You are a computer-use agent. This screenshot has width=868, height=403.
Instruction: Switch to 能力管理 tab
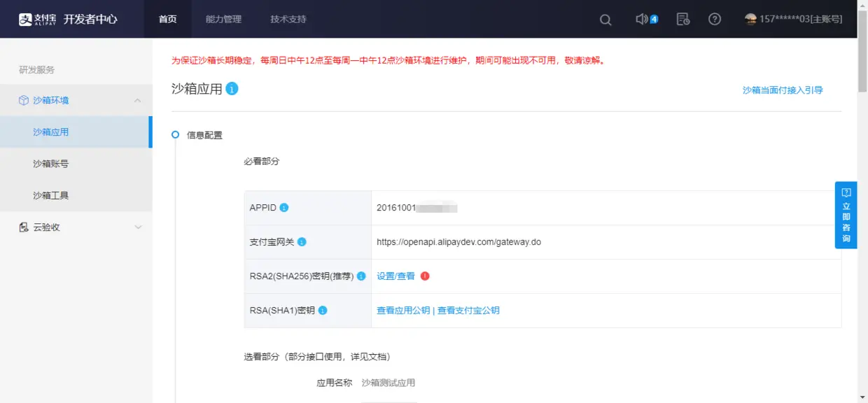pos(223,19)
